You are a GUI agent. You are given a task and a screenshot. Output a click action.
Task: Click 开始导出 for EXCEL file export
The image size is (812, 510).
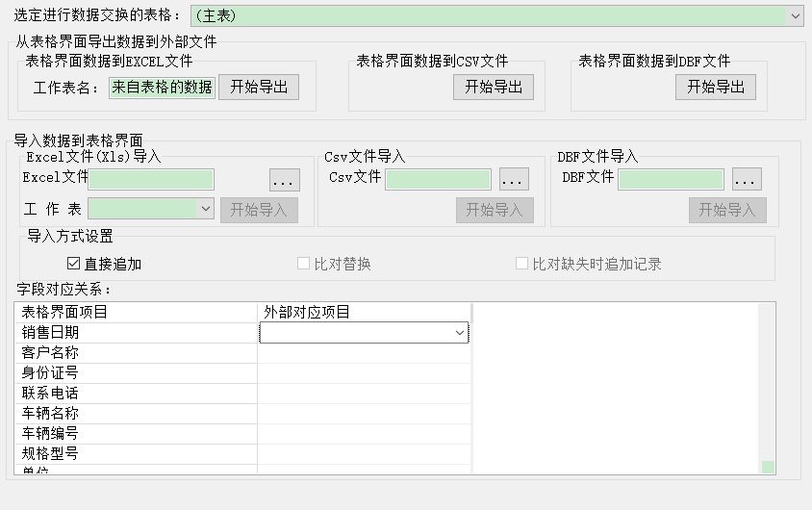coord(259,87)
